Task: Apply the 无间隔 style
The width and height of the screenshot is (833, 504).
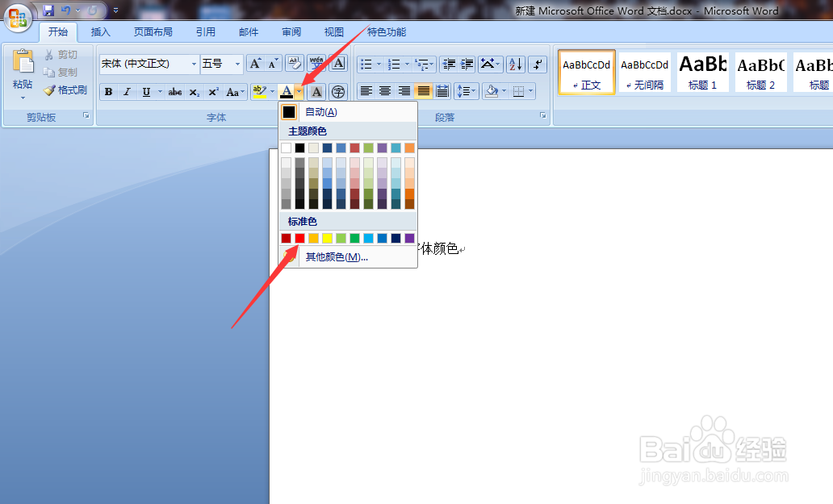Action: (x=644, y=73)
